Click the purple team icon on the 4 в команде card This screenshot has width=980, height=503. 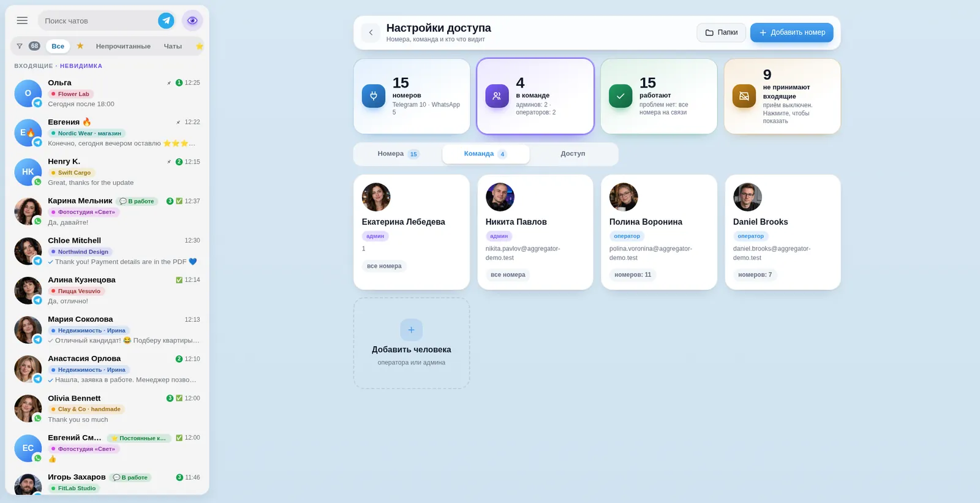(x=497, y=96)
